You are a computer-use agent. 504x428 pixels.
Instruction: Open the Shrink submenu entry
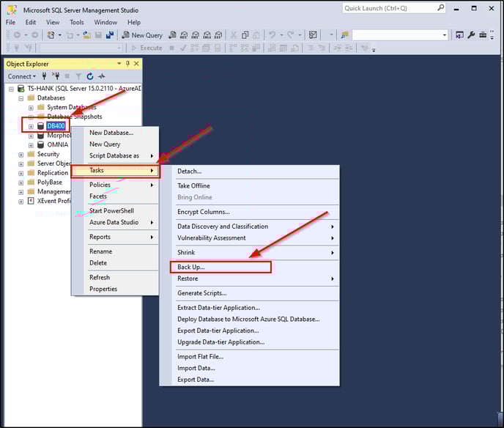249,252
